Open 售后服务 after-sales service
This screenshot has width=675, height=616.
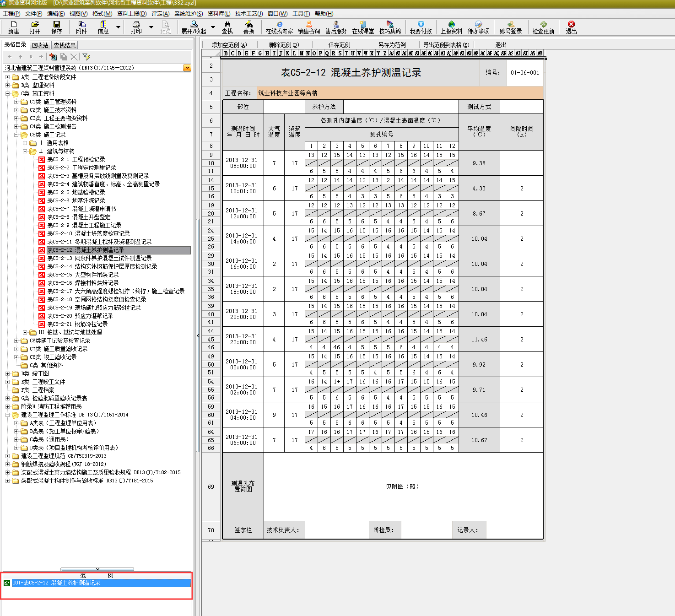click(x=336, y=27)
